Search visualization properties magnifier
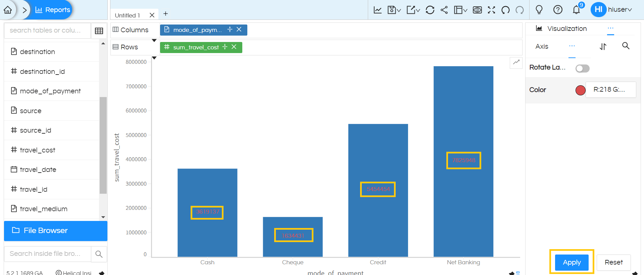The height and width of the screenshot is (275, 644). [626, 46]
